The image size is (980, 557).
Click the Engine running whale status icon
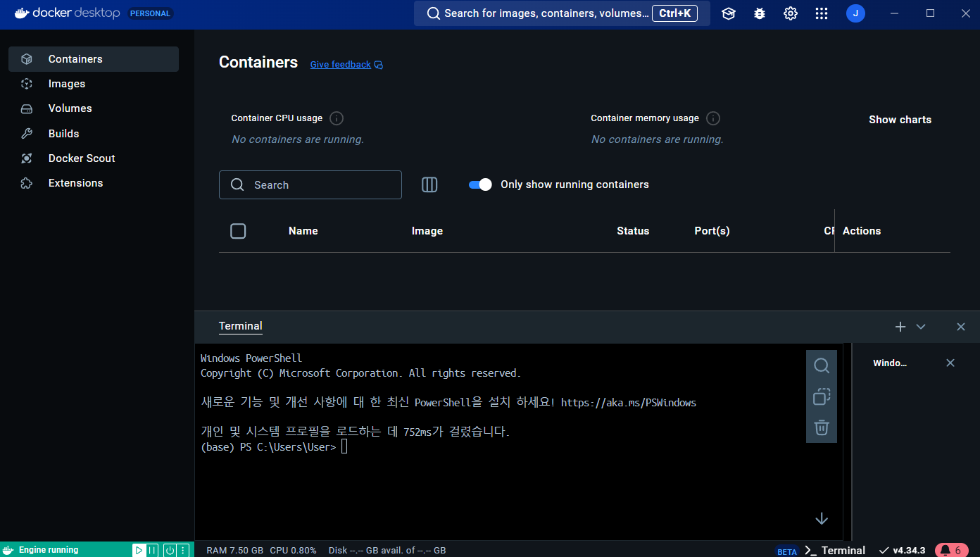tap(8, 550)
